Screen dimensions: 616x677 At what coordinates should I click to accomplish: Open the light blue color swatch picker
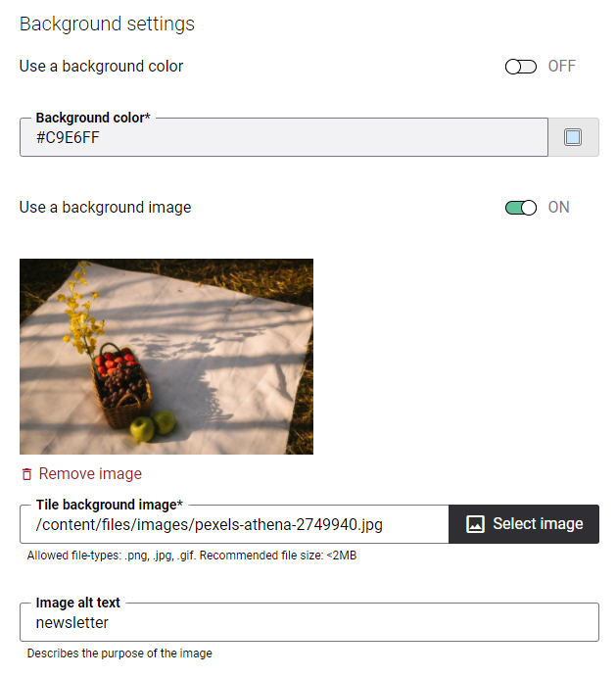point(573,137)
